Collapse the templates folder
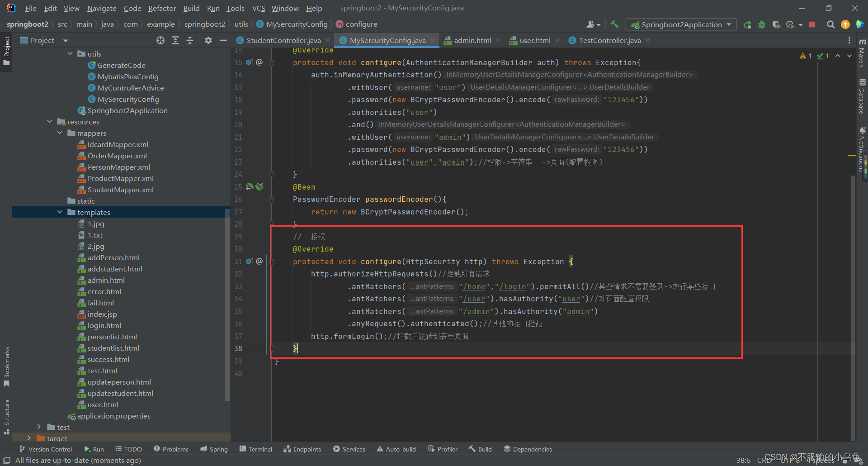 (60, 212)
